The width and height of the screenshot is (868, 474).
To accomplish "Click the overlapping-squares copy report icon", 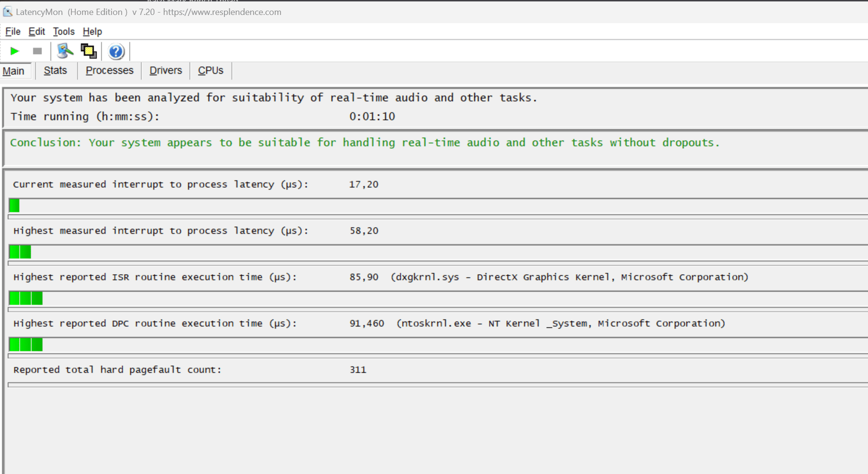I will (x=88, y=51).
